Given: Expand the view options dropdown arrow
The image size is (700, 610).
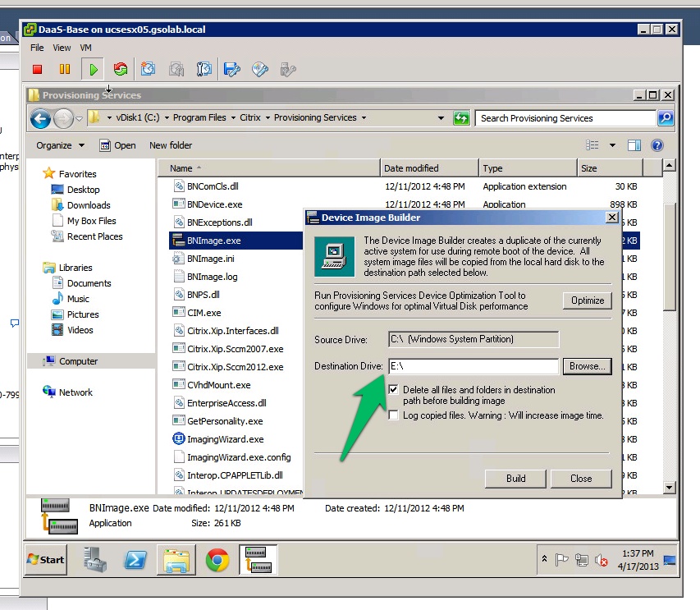Looking at the screenshot, I should pos(612,145).
